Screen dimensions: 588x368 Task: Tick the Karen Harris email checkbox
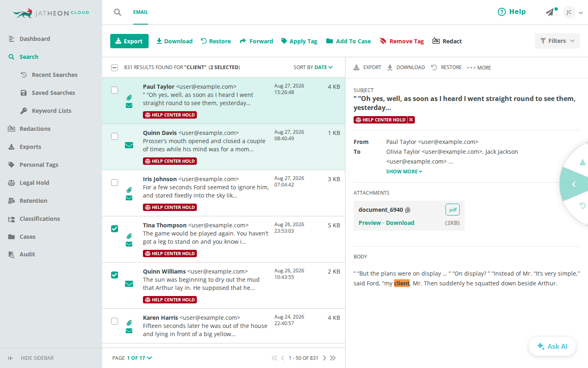point(115,321)
